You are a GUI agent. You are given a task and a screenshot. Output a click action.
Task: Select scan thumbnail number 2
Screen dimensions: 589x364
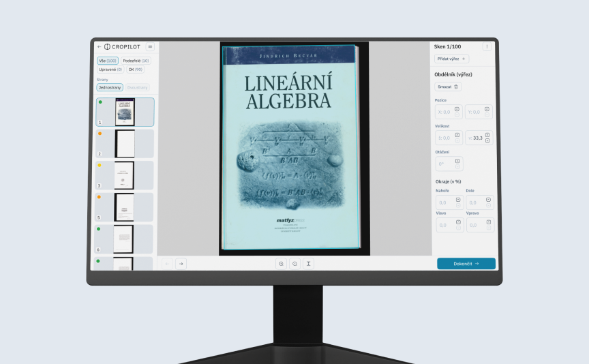point(125,144)
